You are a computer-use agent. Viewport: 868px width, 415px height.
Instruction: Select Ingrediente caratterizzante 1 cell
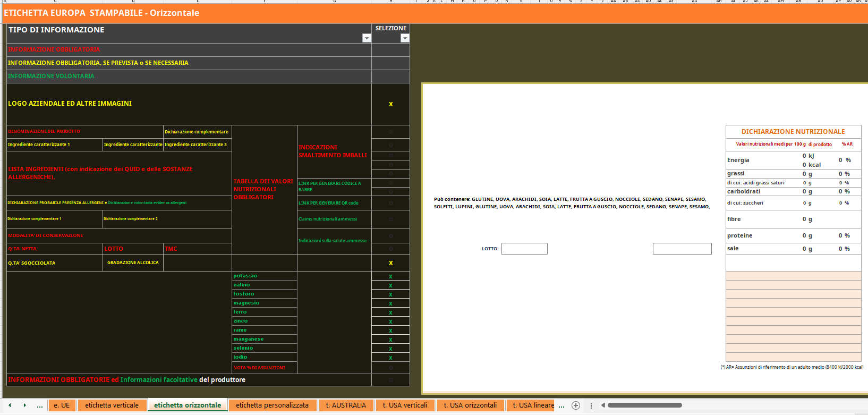click(x=55, y=145)
